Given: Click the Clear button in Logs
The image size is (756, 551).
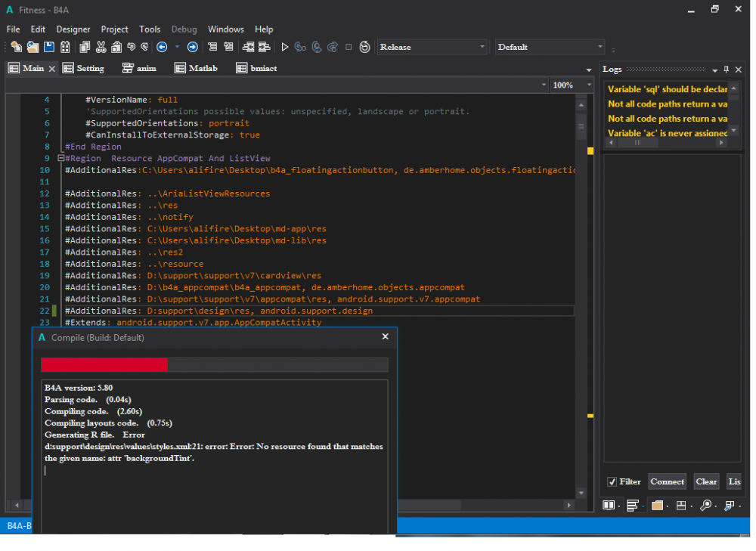Looking at the screenshot, I should coord(706,481).
